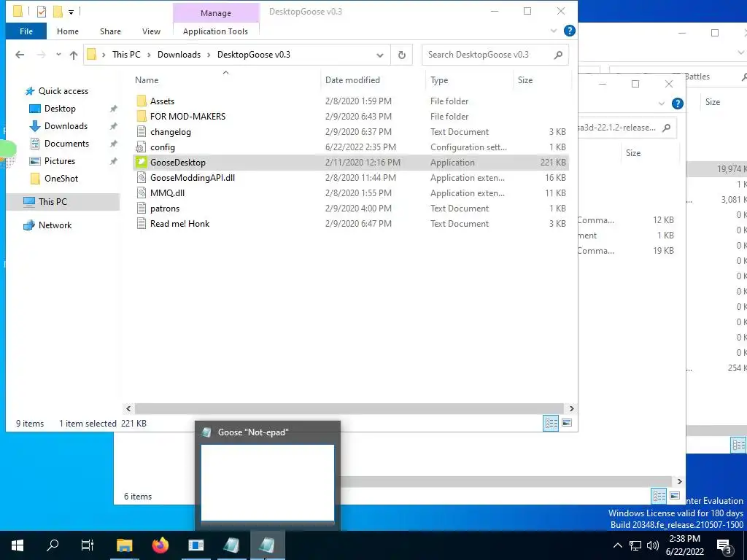Open the recent locations dropdown arrow
Viewport: 747px width, 560px height.
point(58,55)
